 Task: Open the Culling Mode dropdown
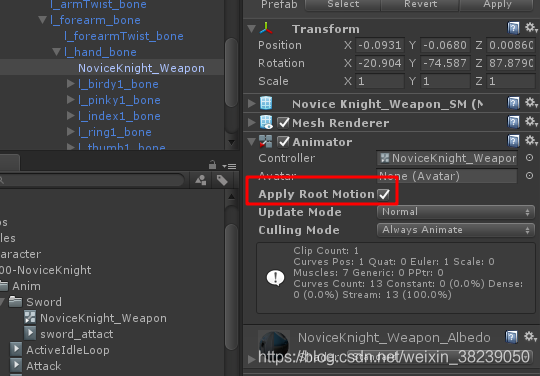pos(456,230)
